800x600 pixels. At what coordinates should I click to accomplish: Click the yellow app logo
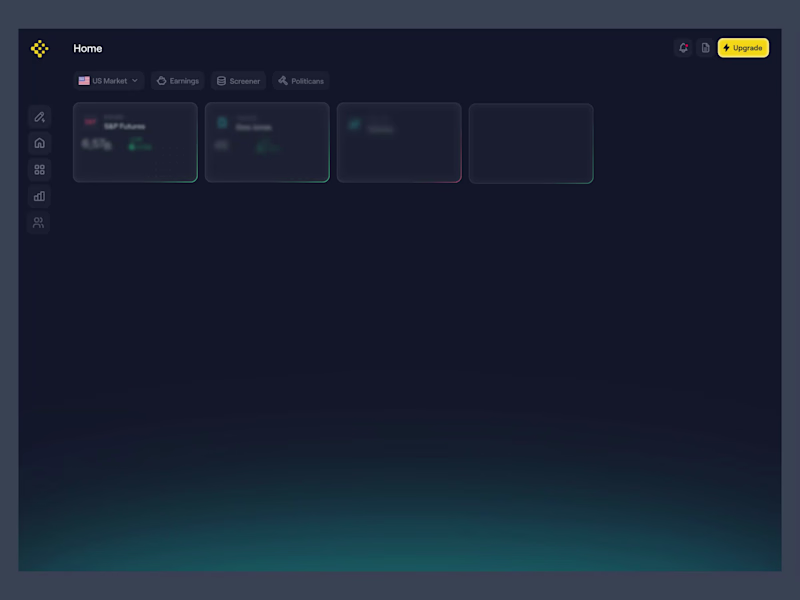(x=39, y=49)
